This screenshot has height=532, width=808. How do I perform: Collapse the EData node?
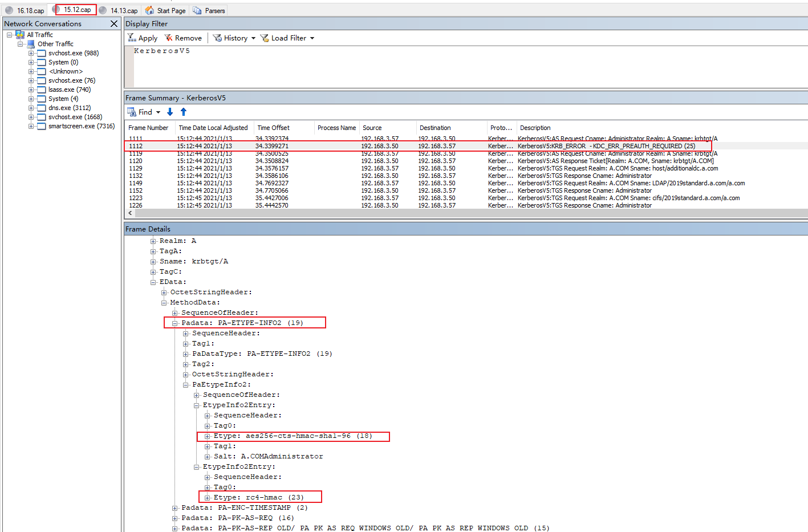pos(153,282)
